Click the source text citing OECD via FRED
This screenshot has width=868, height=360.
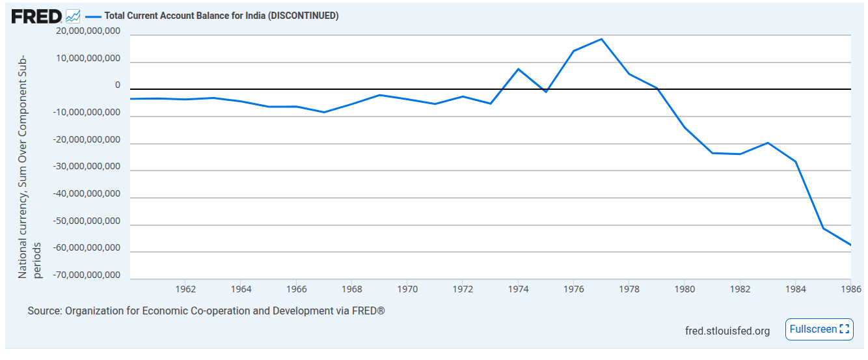coord(206,311)
